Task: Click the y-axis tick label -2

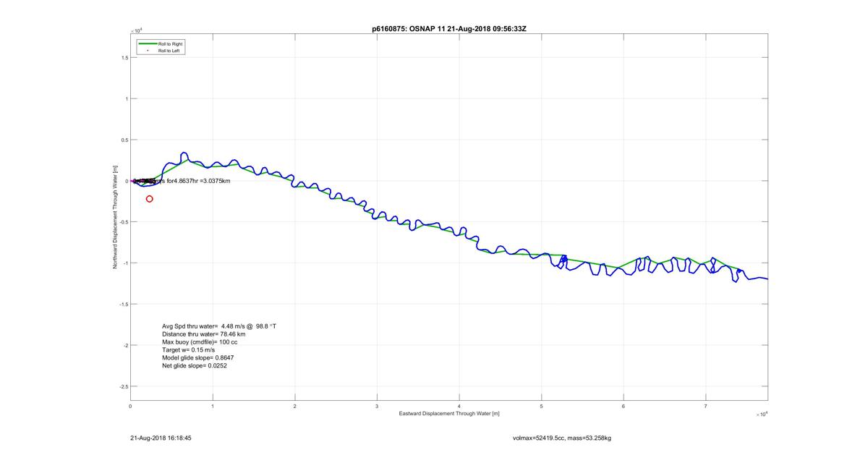Action: coord(125,346)
